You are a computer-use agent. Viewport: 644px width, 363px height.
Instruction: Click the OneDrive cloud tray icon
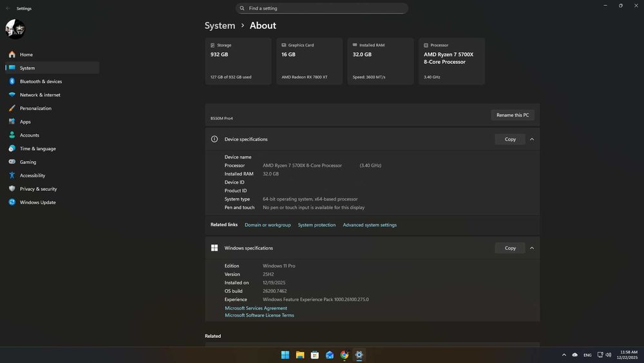pos(575,355)
